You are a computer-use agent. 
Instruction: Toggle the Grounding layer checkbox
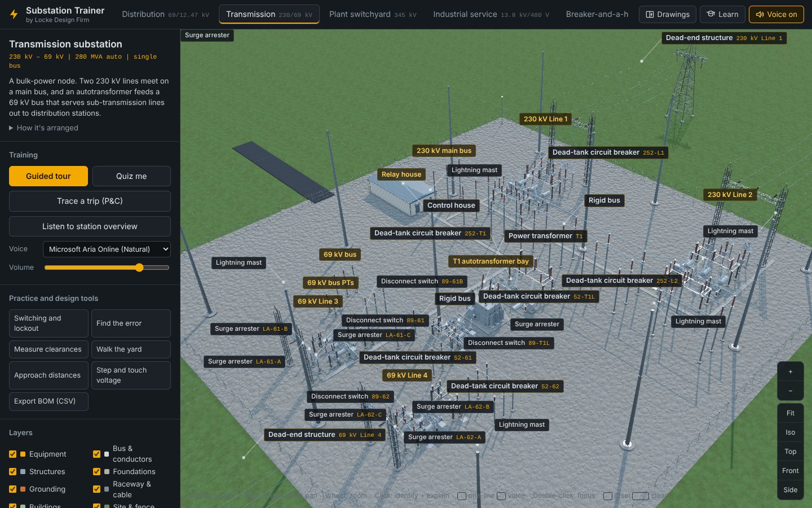(13, 489)
